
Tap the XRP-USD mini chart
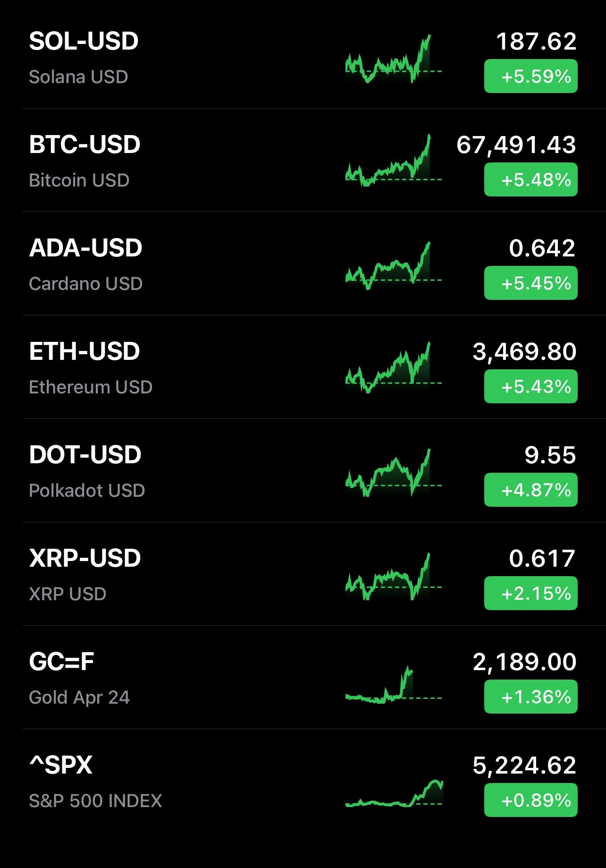[x=394, y=576]
